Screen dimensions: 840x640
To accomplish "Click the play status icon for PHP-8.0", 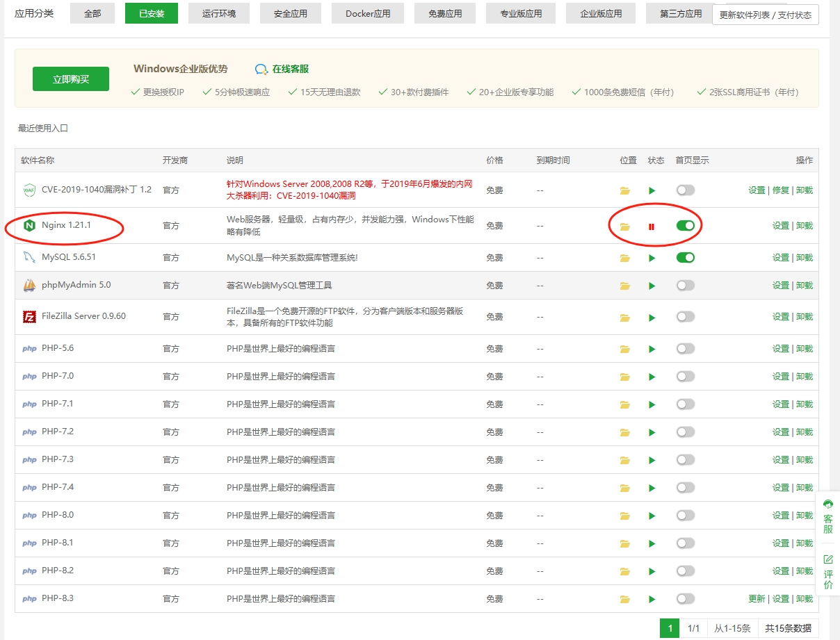I will (652, 516).
